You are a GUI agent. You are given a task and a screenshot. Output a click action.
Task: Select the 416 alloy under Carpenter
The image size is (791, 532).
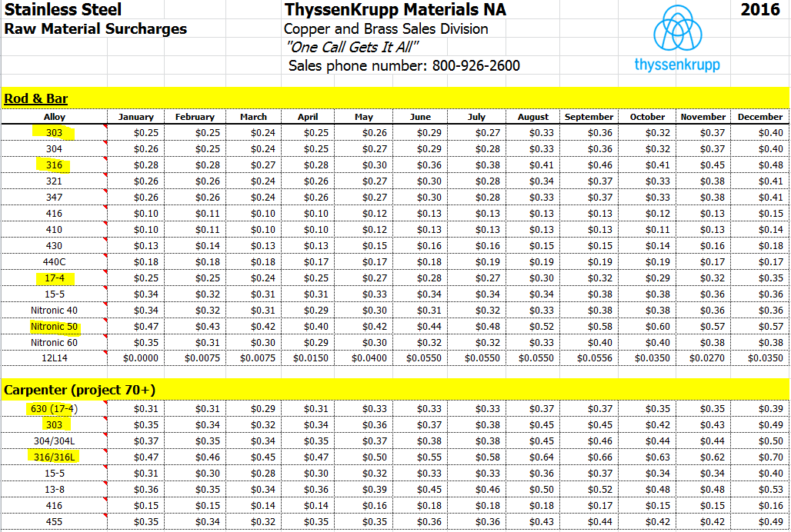pyautogui.click(x=54, y=505)
